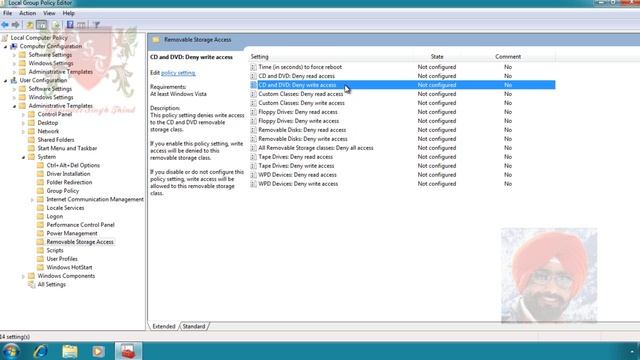Sort by the State column header
This screenshot has width=640, height=360.
point(437,57)
